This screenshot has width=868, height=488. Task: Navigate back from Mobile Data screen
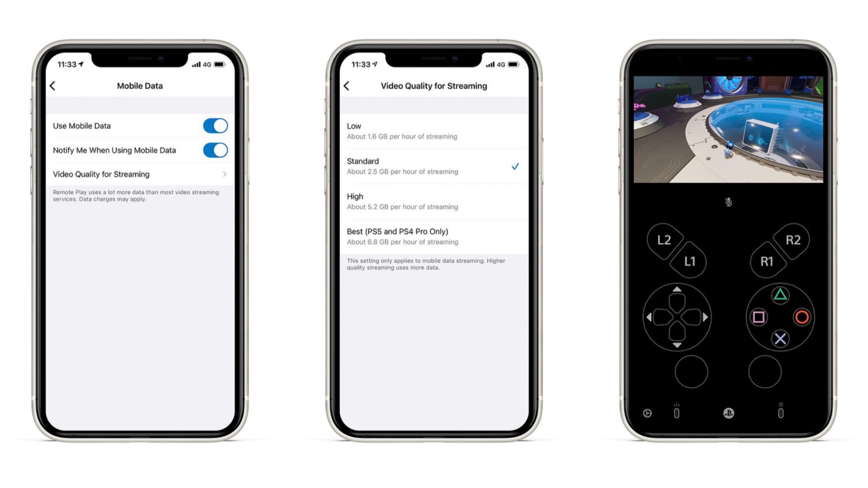tap(52, 86)
